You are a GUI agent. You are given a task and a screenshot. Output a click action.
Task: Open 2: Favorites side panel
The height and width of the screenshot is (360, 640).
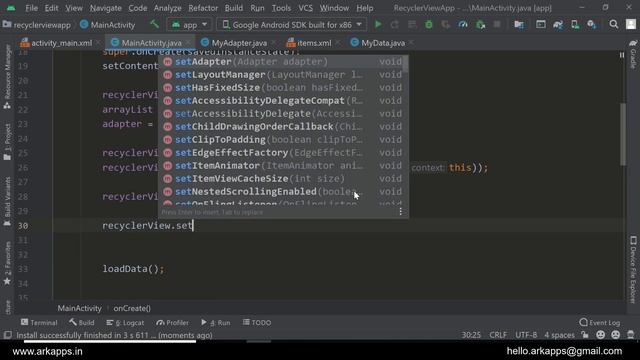point(7,263)
